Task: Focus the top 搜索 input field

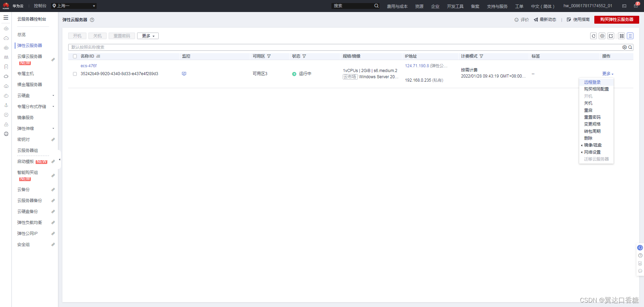Action: pyautogui.click(x=352, y=6)
